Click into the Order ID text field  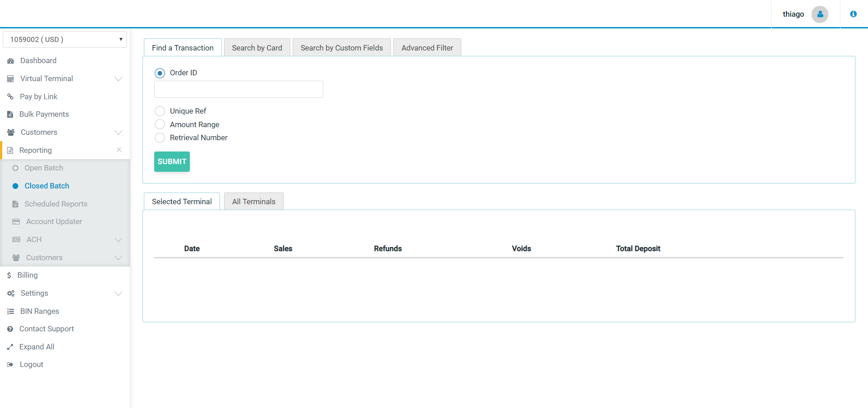pos(239,89)
